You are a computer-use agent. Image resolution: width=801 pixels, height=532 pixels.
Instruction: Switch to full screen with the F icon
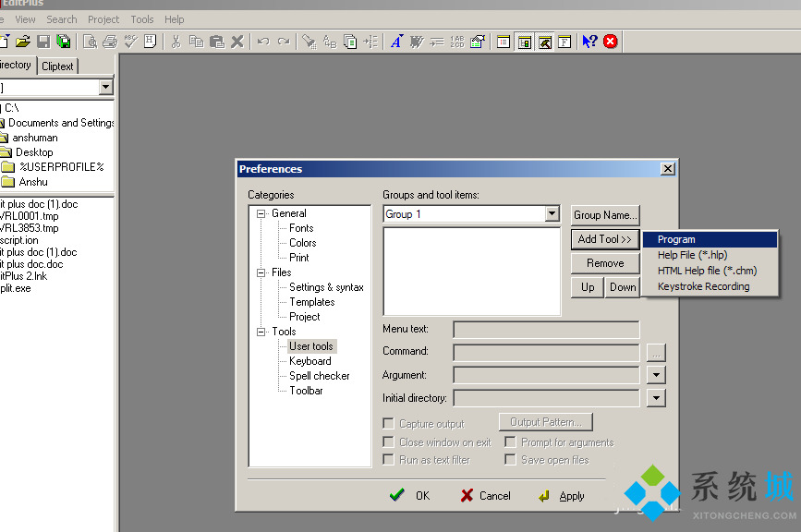point(564,41)
